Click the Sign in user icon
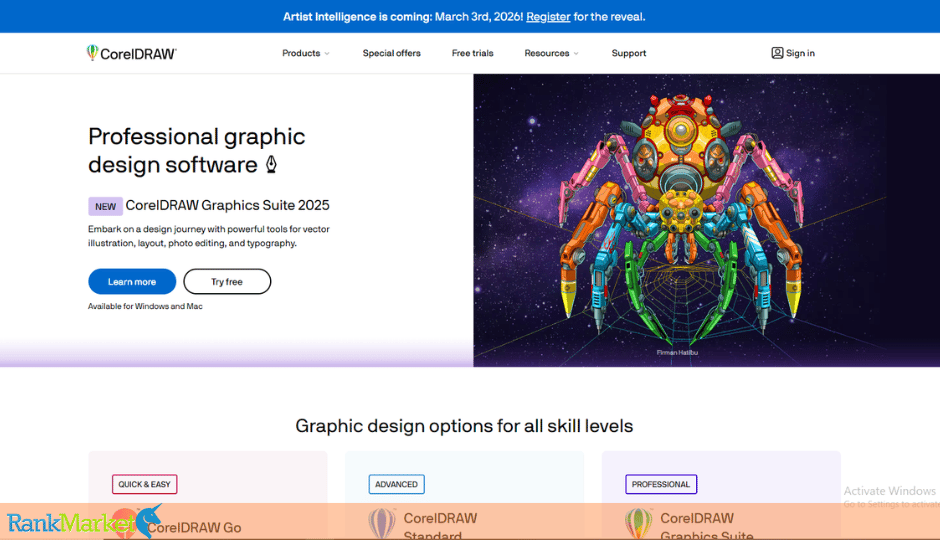The height and width of the screenshot is (540, 940). (777, 53)
